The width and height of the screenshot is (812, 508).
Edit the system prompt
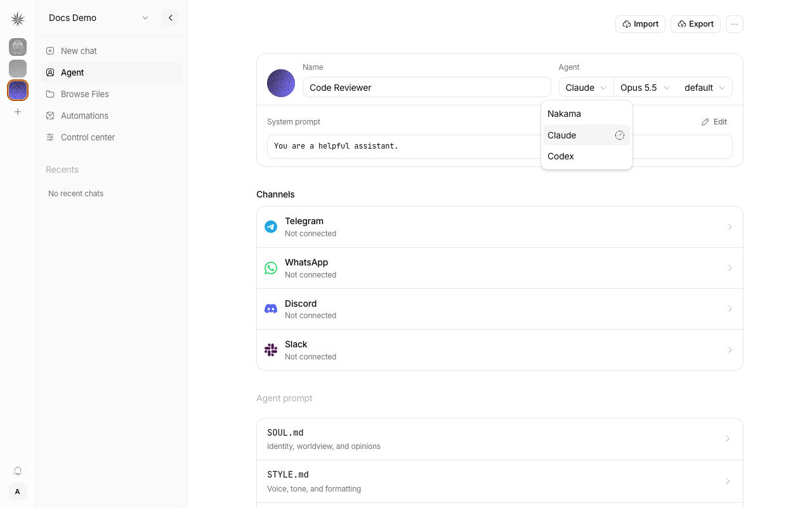[x=714, y=122]
